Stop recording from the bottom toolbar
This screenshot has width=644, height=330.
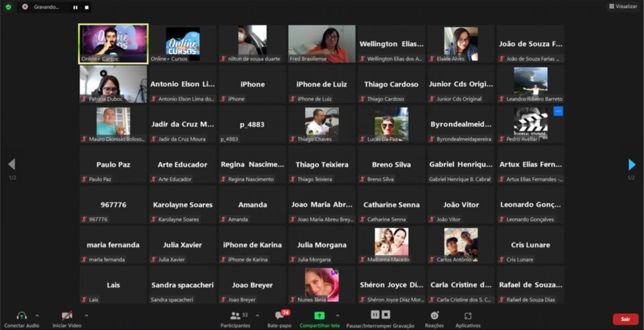tap(386, 314)
